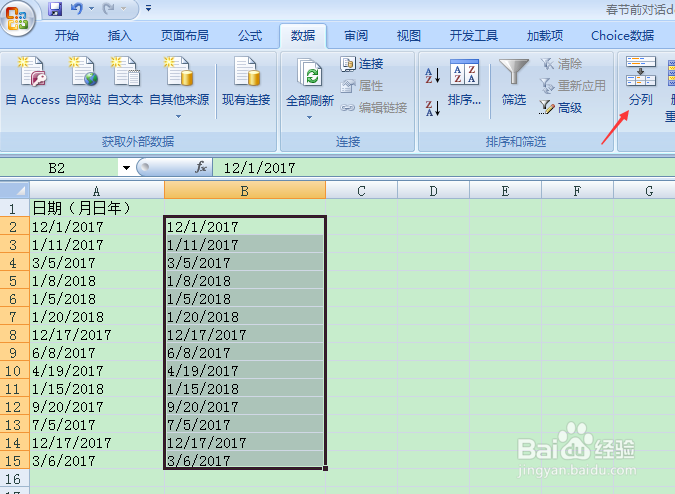Image resolution: width=675 pixels, height=494 pixels.
Task: Open the 页面布局 tab
Action: pos(185,36)
